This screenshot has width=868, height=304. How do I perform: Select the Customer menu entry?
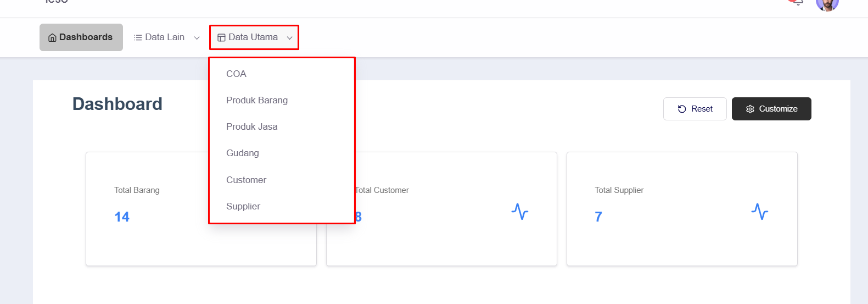click(x=246, y=180)
